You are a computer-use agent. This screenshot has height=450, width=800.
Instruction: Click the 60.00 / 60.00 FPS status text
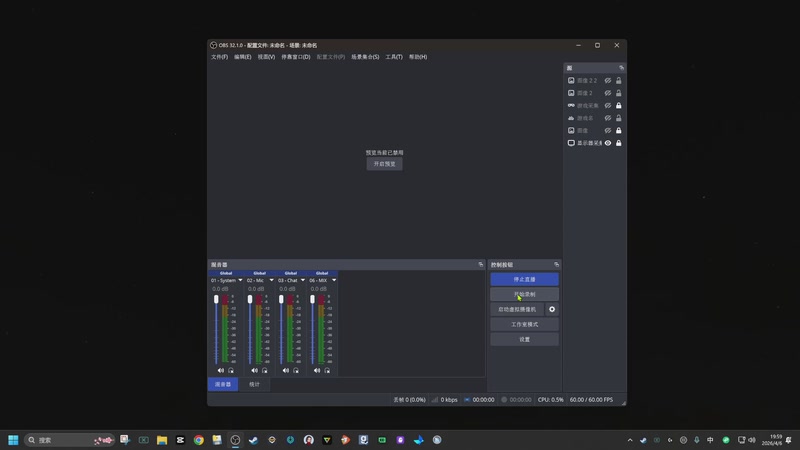(591, 399)
